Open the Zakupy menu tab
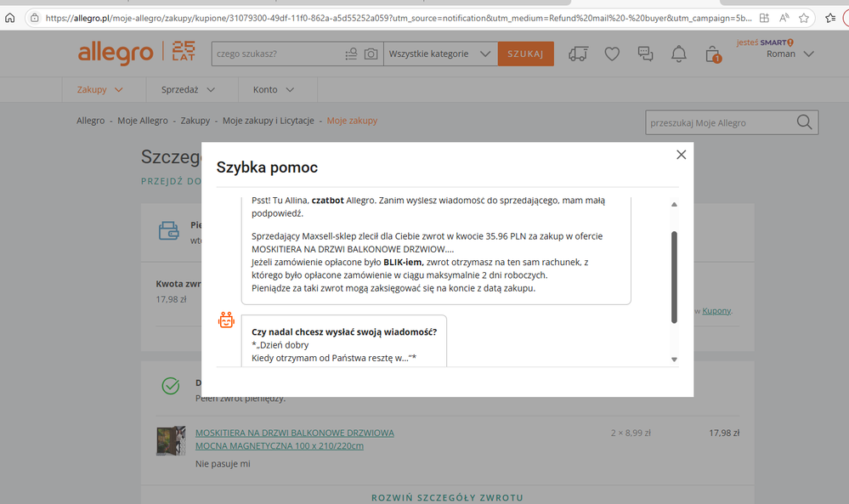 click(x=99, y=89)
